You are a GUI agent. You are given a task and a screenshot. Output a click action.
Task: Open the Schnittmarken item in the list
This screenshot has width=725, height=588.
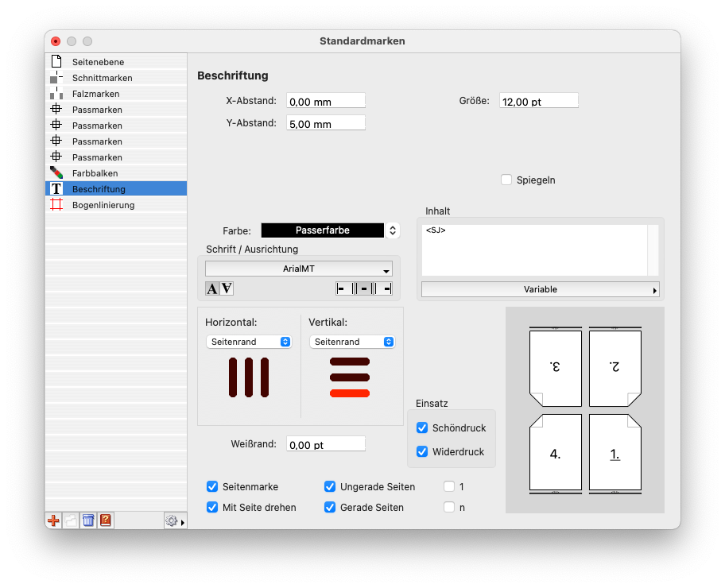click(x=116, y=78)
